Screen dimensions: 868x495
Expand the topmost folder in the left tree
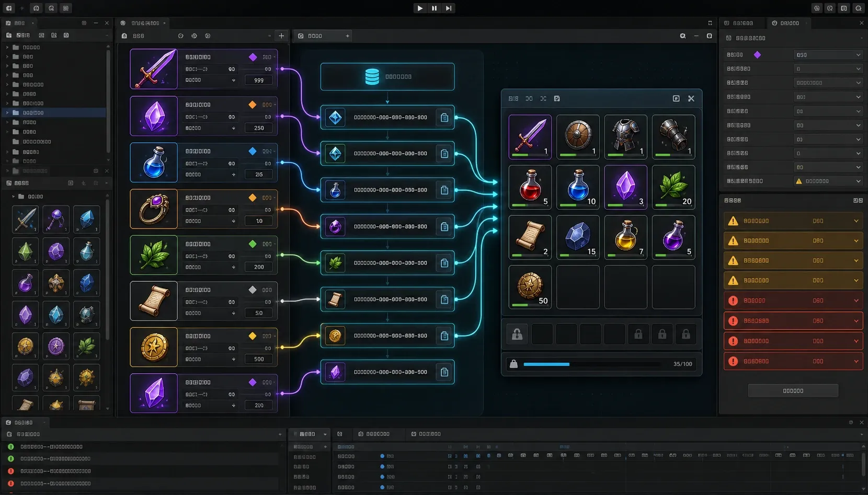[x=7, y=48]
